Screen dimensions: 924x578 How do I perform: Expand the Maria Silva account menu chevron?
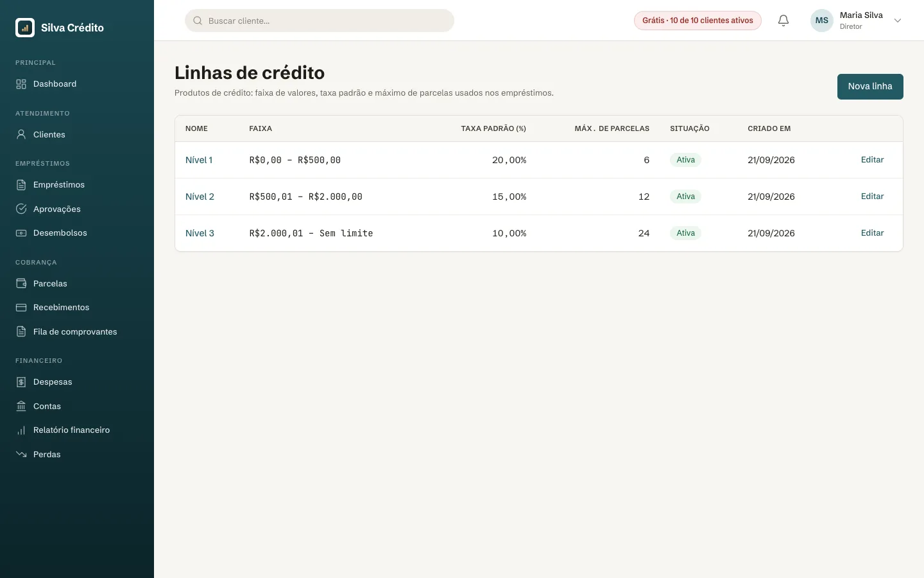coord(898,21)
